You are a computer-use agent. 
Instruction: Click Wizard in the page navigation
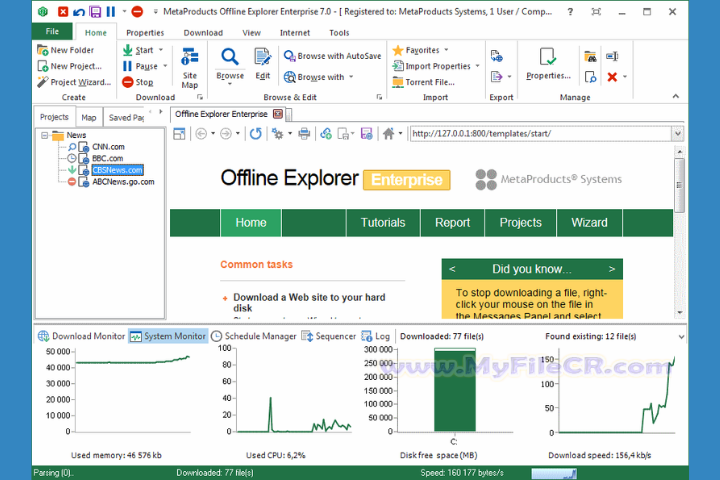589,223
